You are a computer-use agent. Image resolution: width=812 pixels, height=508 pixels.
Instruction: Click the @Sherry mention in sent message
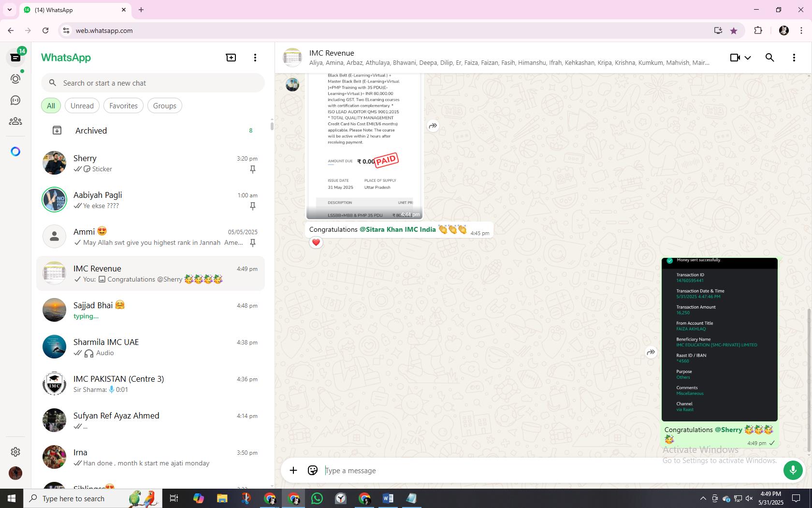point(728,430)
